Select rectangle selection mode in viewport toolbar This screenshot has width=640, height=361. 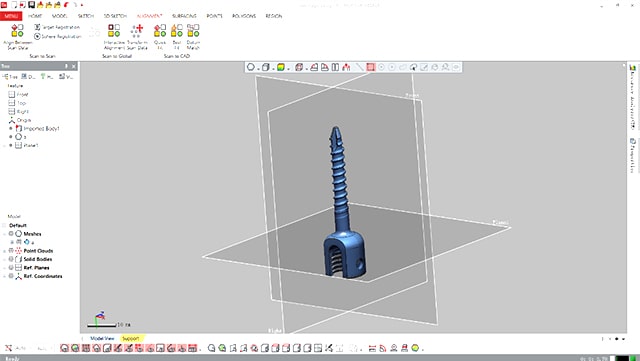pos(370,67)
